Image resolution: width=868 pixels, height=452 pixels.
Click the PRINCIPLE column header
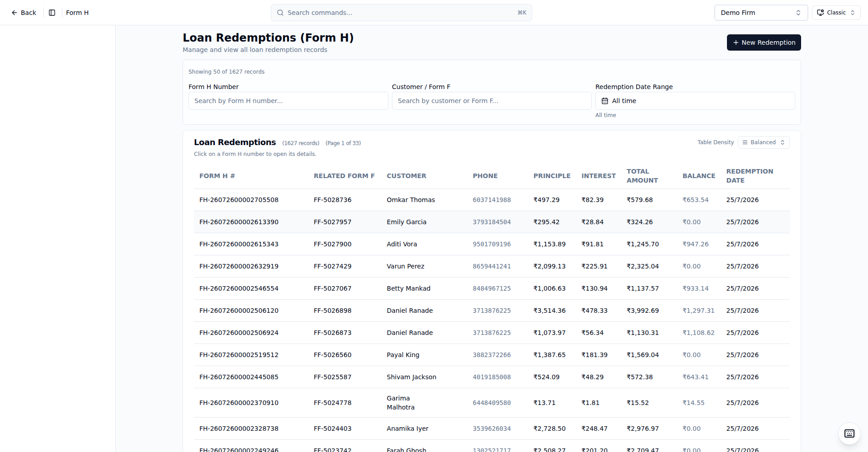click(x=552, y=176)
